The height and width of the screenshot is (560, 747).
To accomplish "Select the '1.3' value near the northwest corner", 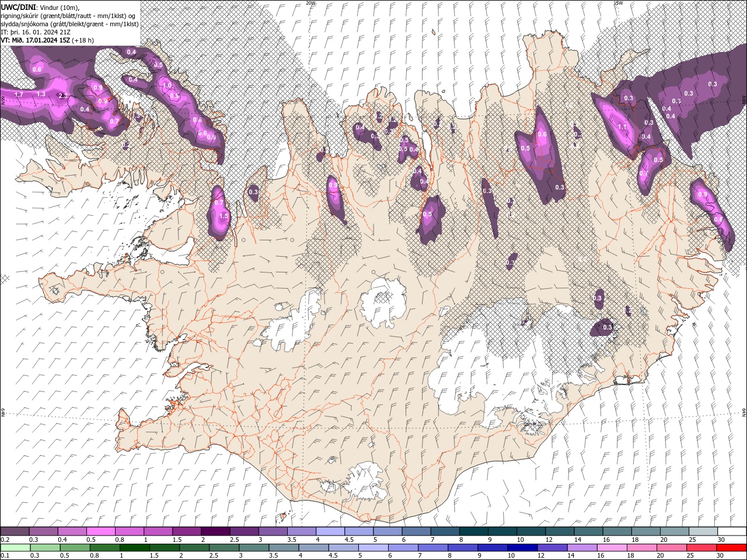I will [41, 94].
